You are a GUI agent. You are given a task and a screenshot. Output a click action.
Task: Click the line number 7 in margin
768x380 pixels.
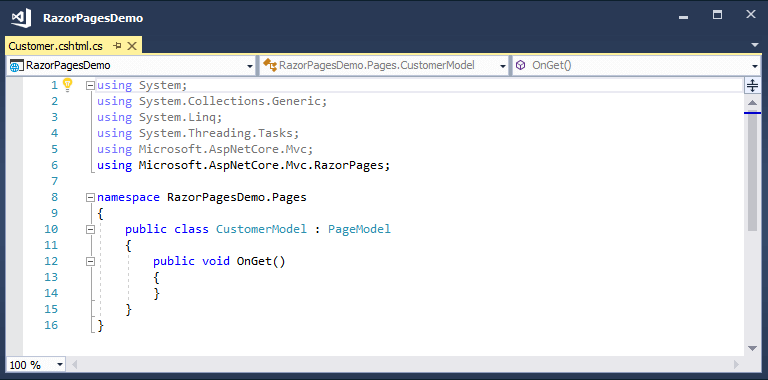[x=54, y=181]
